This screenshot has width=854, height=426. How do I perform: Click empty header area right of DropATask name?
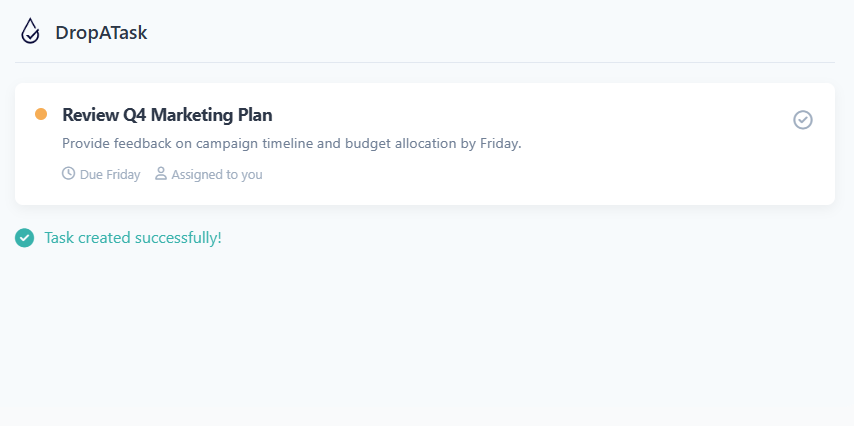pyautogui.click(x=500, y=32)
